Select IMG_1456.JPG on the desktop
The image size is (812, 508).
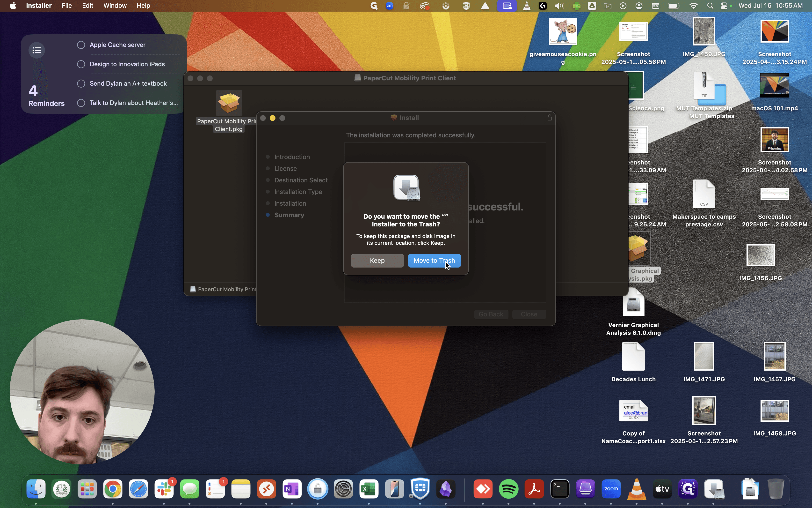click(761, 255)
